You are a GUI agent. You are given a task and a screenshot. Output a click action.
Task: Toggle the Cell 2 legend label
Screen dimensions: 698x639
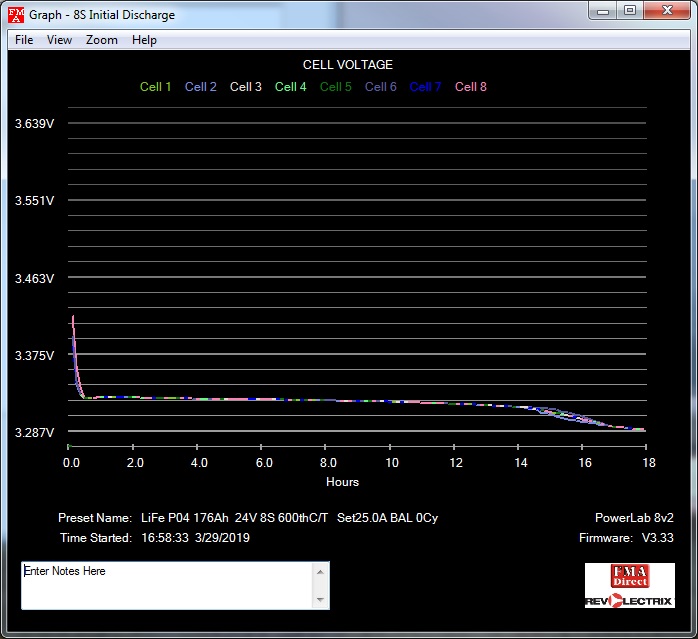click(x=200, y=87)
